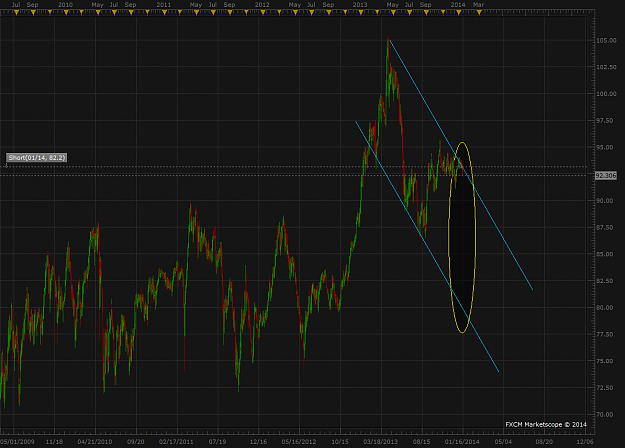This screenshot has height=448, width=625.
Task: Select the upper blue descending channel line
Action: [461, 165]
